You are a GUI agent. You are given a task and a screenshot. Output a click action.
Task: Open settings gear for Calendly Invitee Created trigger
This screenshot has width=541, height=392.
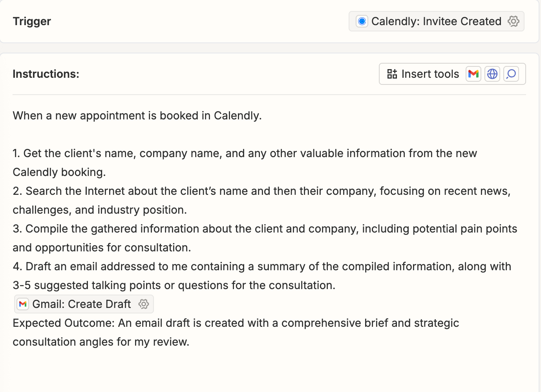(514, 21)
